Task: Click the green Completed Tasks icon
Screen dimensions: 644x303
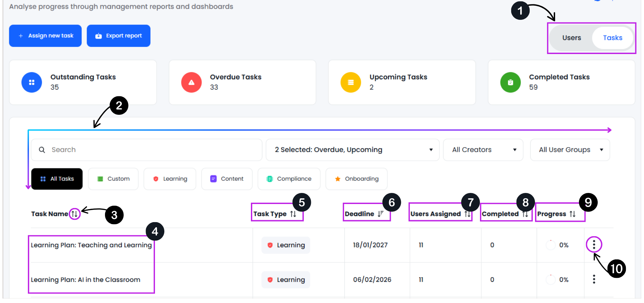Action: [510, 82]
